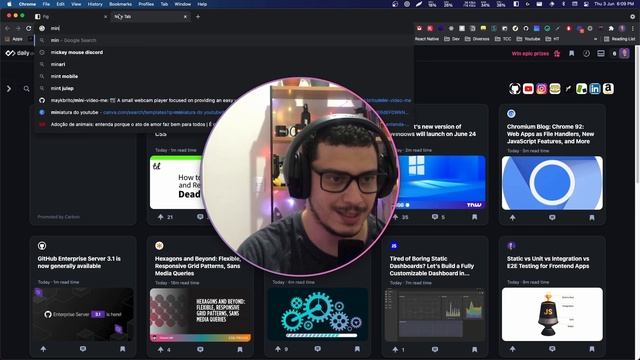Upvote GitHub Enterprise Server 3.1 article
640x360 pixels.
(43, 349)
